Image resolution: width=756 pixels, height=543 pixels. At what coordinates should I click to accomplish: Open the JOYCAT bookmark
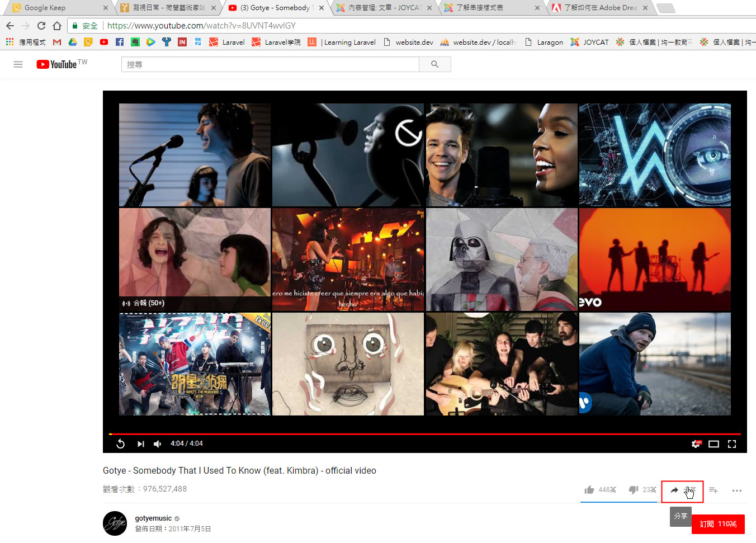coord(589,42)
